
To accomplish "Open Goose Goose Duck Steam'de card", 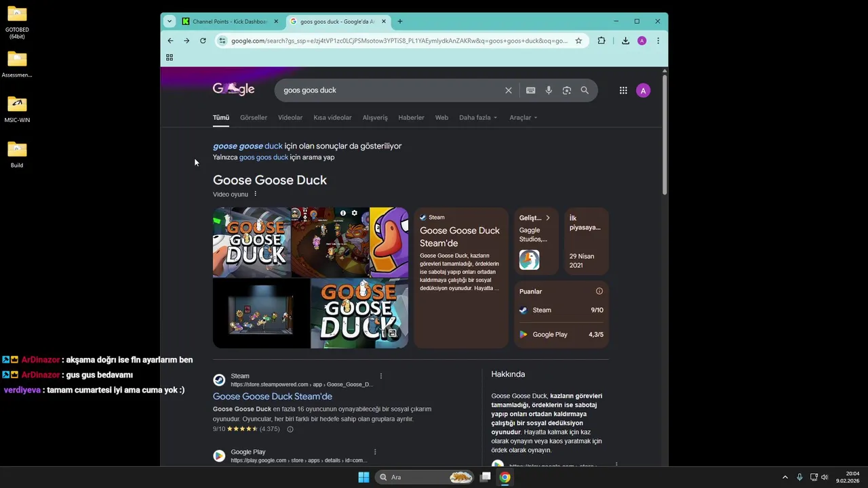I will coord(461,278).
